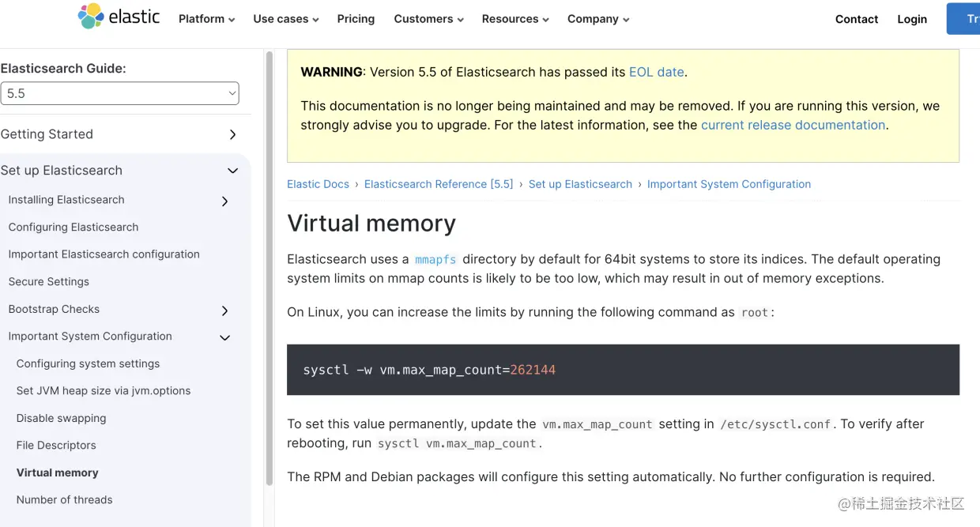Expand Installing Elasticsearch chevron
The width and height of the screenshot is (980, 527).
click(x=224, y=201)
